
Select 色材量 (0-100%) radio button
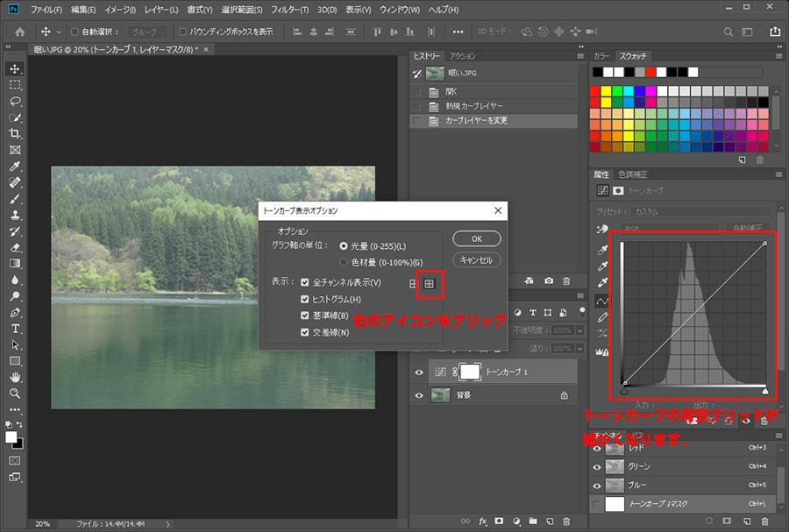tap(344, 262)
